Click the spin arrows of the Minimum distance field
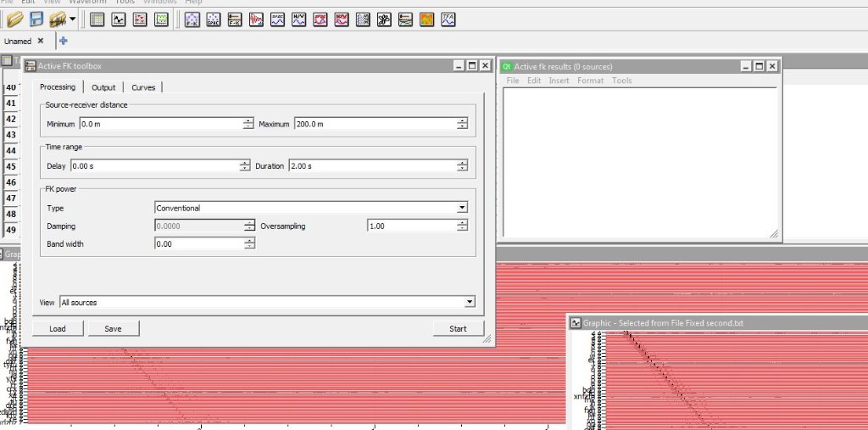The width and height of the screenshot is (868, 430). 248,124
